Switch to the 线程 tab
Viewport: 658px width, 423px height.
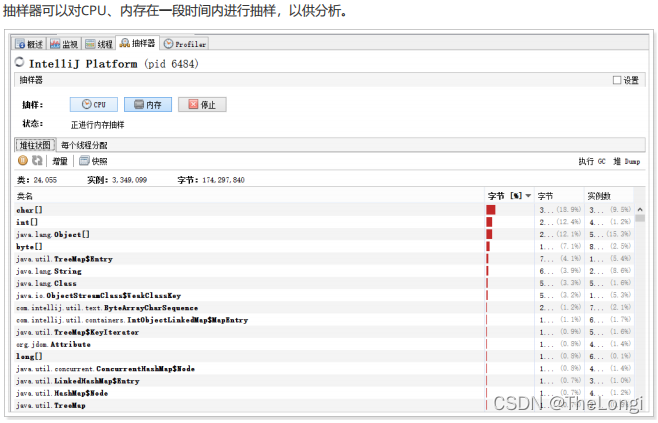point(98,44)
